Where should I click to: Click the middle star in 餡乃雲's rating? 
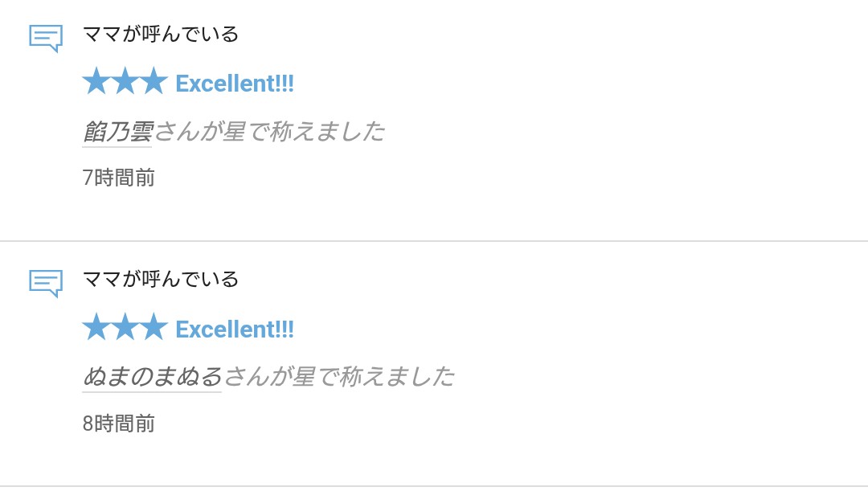(x=125, y=81)
